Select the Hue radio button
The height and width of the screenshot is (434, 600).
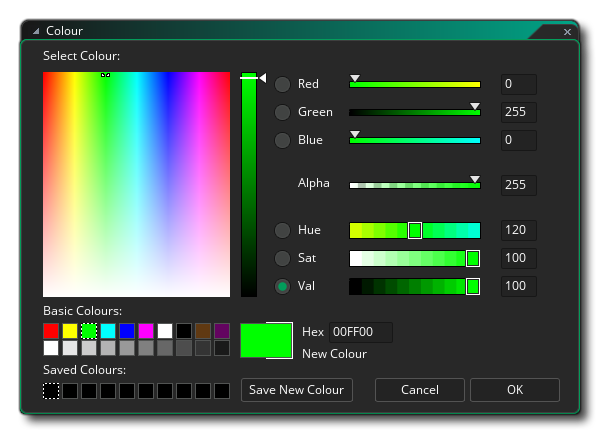282,230
